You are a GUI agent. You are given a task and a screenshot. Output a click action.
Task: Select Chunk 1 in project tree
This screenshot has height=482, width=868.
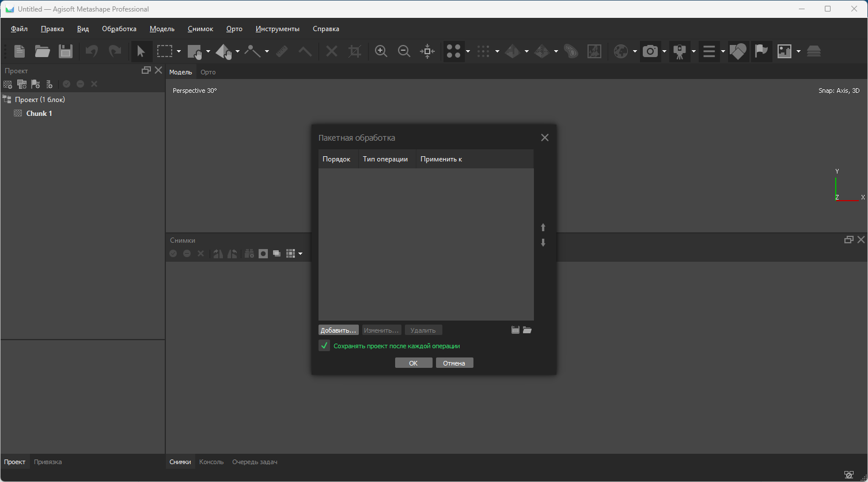click(x=39, y=114)
